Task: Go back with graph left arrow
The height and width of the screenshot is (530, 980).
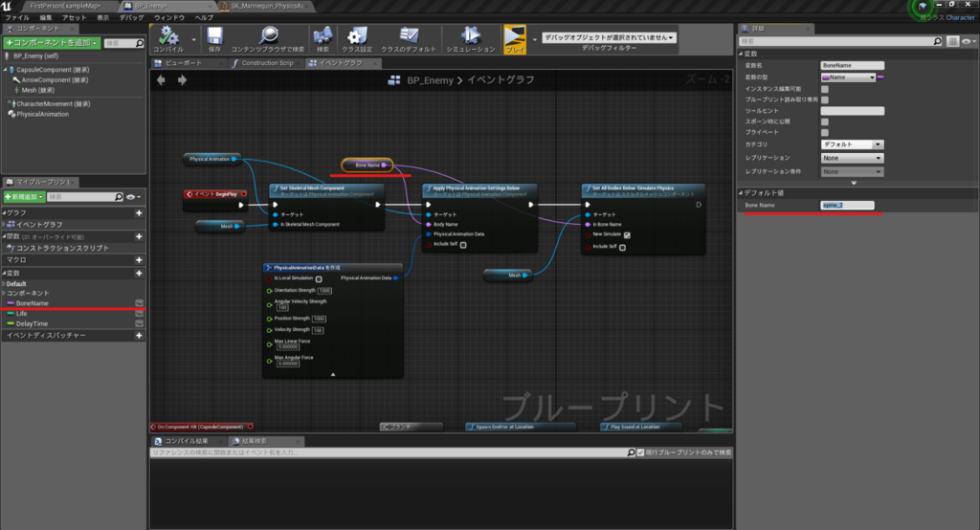Action: tap(161, 80)
